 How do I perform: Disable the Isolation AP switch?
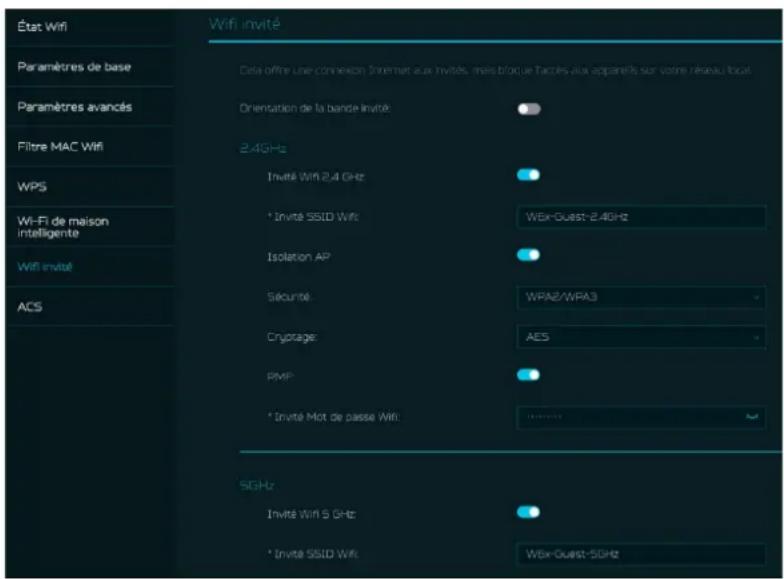(x=528, y=254)
